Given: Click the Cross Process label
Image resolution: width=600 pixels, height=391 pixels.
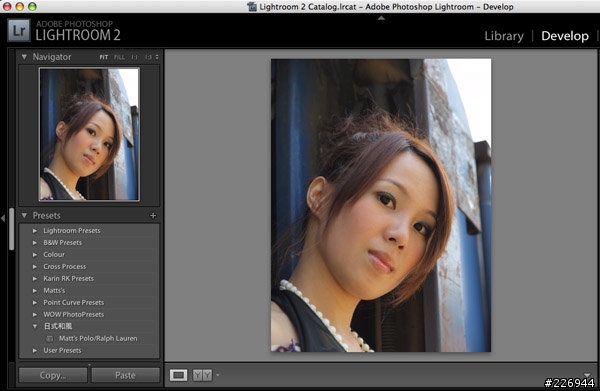Looking at the screenshot, I should point(65,267).
